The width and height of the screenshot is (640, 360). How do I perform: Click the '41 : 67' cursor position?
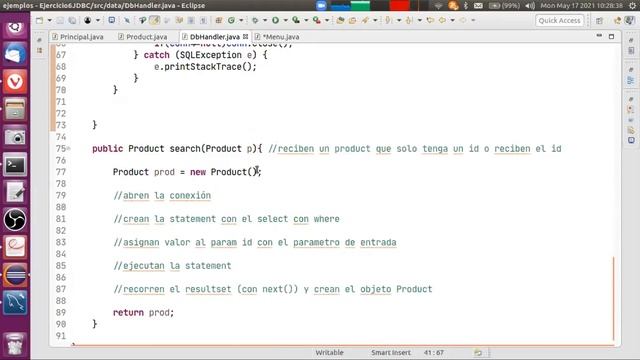click(433, 352)
